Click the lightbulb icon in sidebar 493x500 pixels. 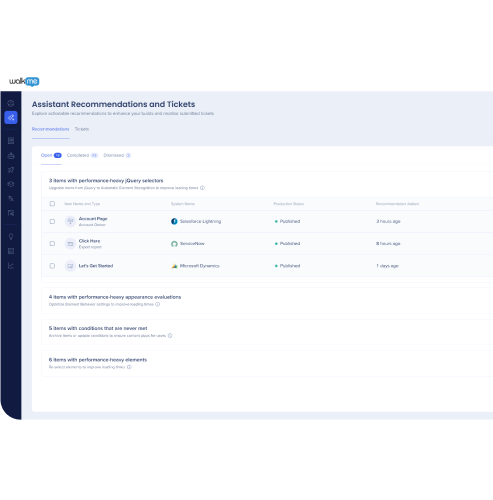(x=11, y=236)
